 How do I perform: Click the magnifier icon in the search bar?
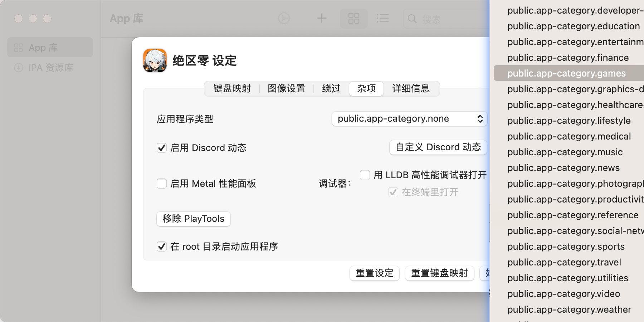click(413, 19)
